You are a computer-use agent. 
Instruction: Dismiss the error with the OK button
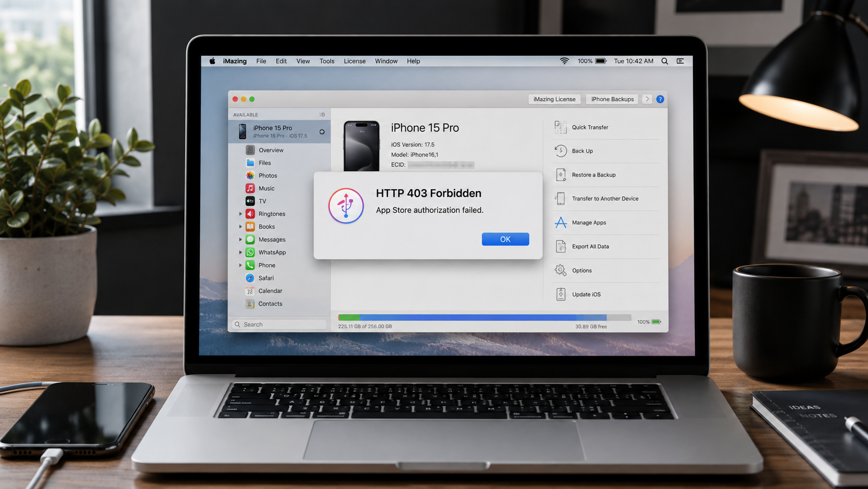(x=505, y=239)
